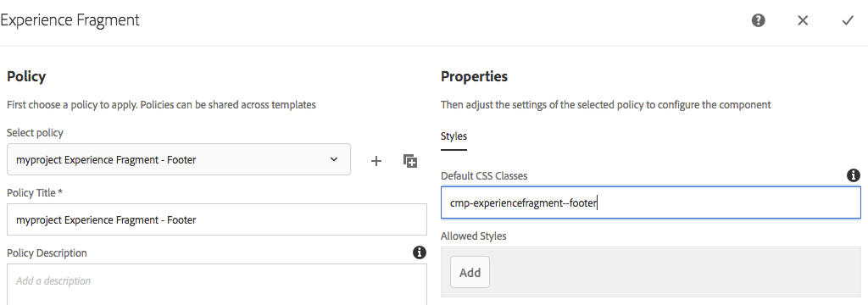The height and width of the screenshot is (305, 868).
Task: Select the 'First choose a policy to apply' text
Action: tap(161, 104)
